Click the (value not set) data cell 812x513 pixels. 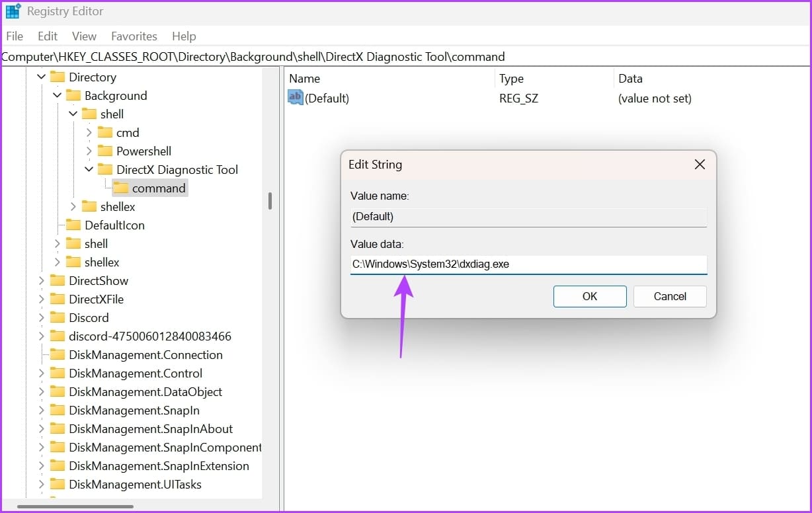(x=655, y=99)
